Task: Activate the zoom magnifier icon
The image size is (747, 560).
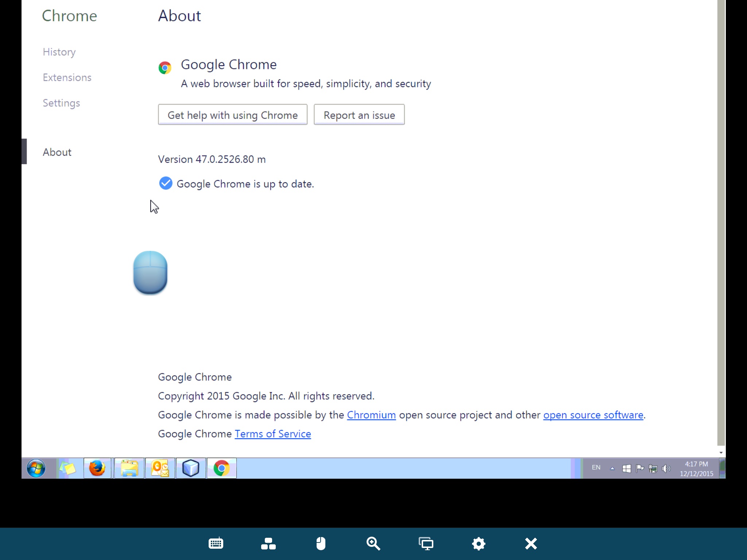Action: 373,543
